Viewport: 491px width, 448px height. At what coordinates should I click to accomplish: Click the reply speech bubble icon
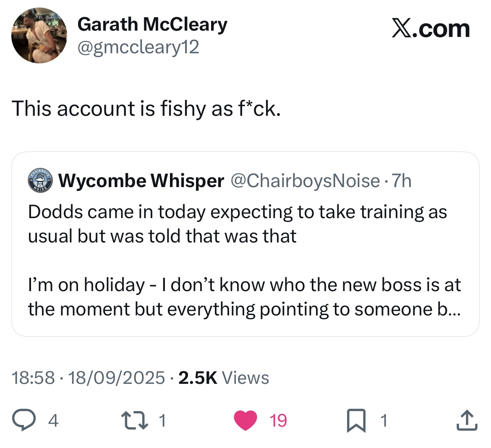pos(25,420)
